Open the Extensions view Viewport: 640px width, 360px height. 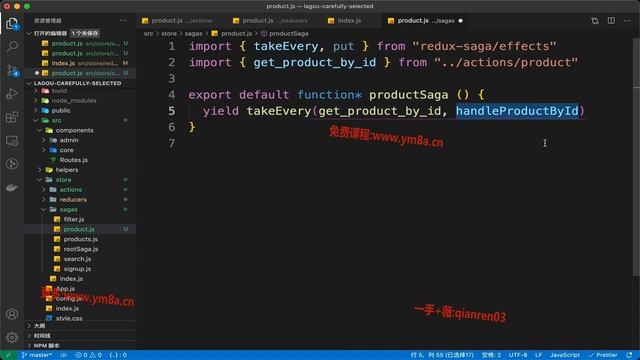pyautogui.click(x=12, y=117)
